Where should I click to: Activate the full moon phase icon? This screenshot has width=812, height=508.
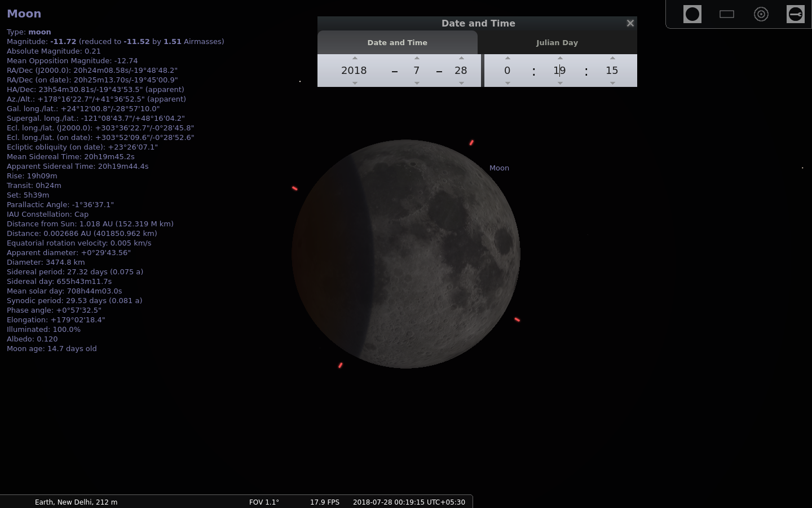pyautogui.click(x=692, y=14)
